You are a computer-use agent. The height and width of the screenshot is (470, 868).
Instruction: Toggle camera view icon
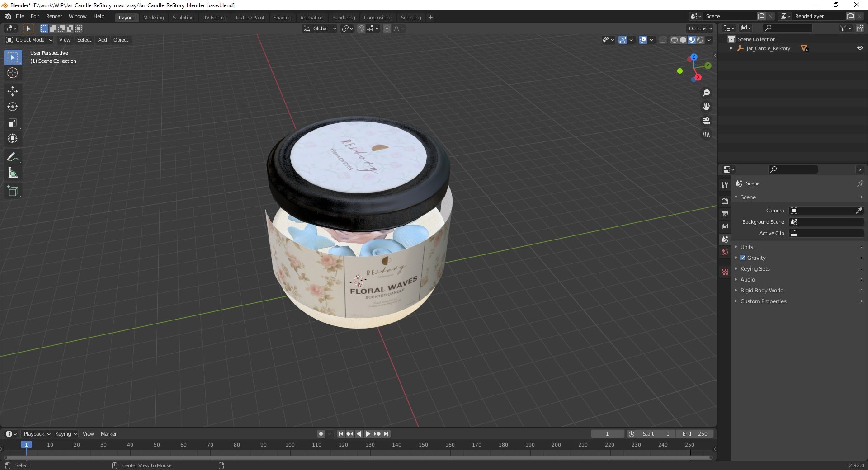click(706, 121)
